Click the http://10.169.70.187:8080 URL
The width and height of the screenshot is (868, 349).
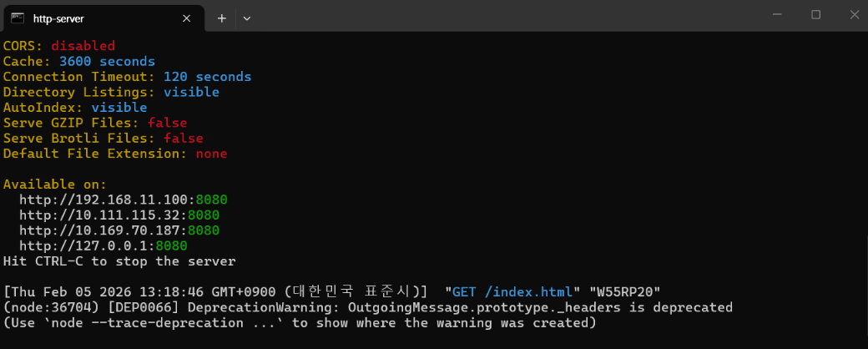pyautogui.click(x=119, y=230)
